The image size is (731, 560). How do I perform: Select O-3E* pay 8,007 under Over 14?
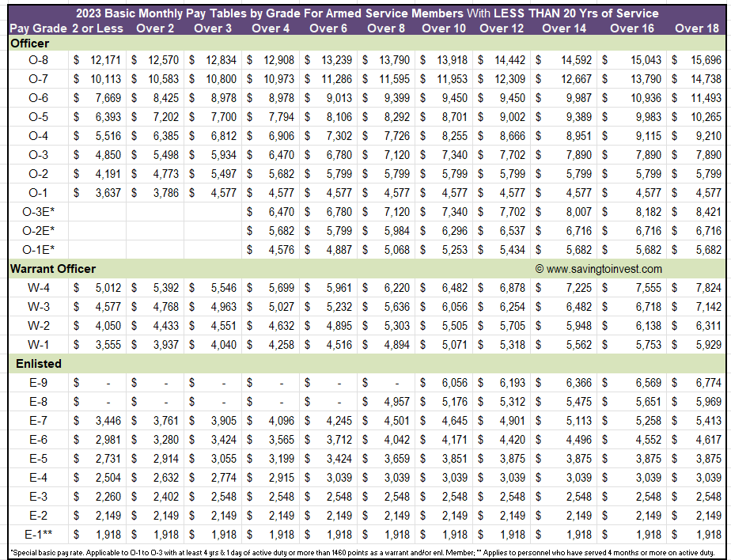(x=579, y=212)
